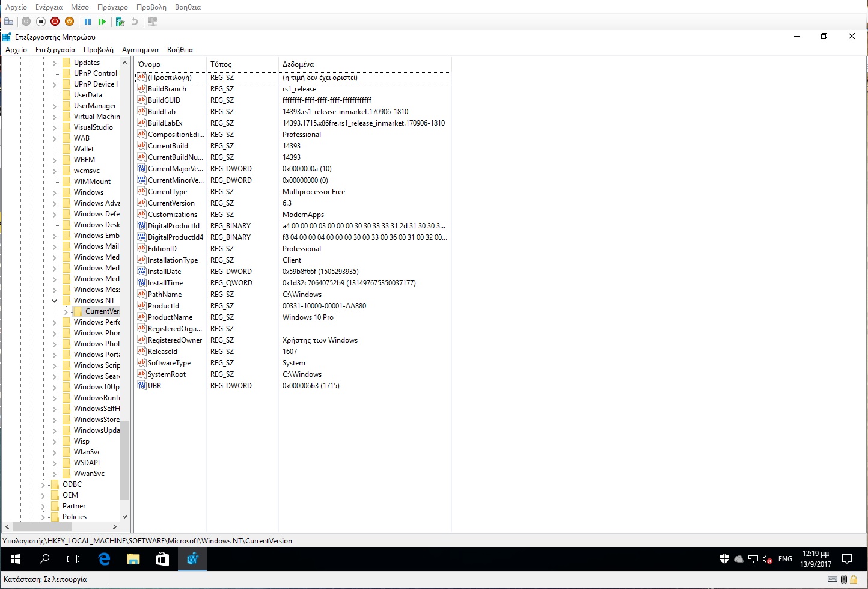868x589 pixels.
Task: Open the Μέσο menu
Action: (x=80, y=7)
